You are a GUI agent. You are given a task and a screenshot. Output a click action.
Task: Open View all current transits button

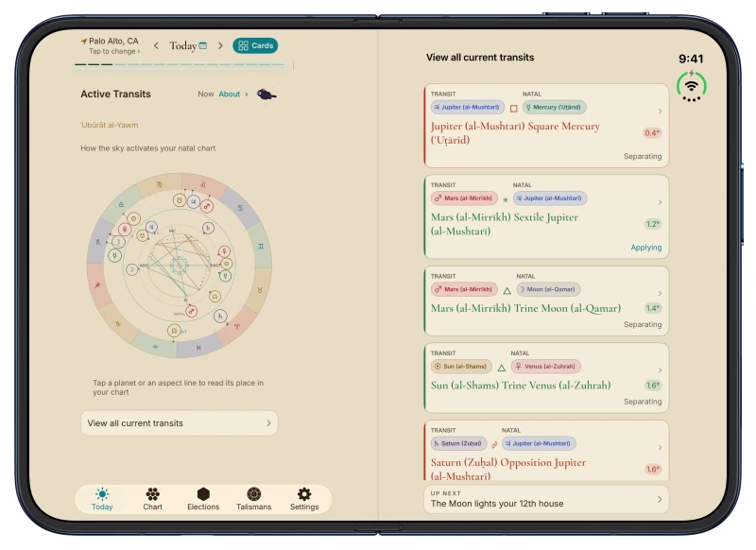coord(180,423)
